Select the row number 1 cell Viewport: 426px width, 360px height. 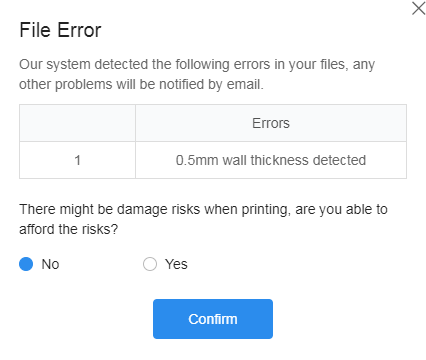[77, 160]
